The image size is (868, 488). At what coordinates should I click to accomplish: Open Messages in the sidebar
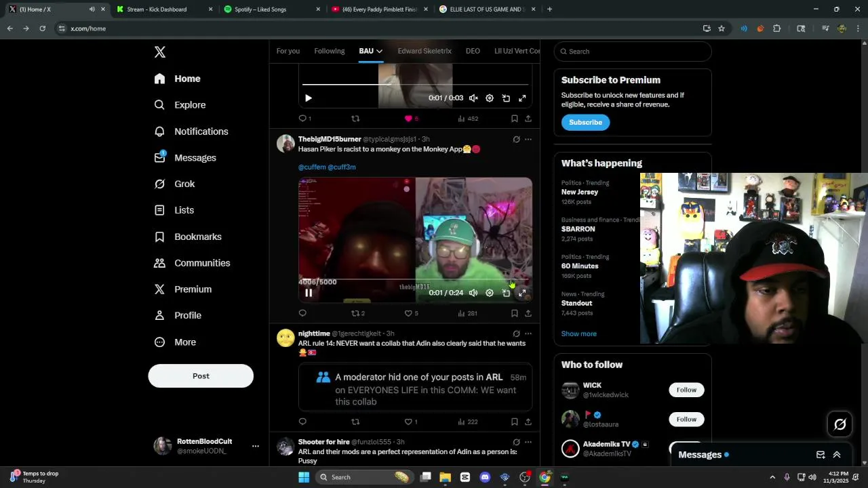(x=185, y=158)
